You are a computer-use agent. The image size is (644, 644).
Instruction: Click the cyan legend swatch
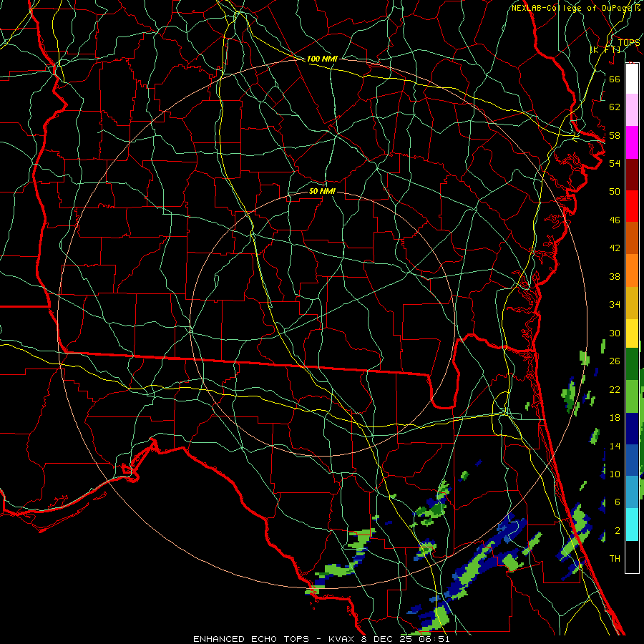tap(632, 525)
